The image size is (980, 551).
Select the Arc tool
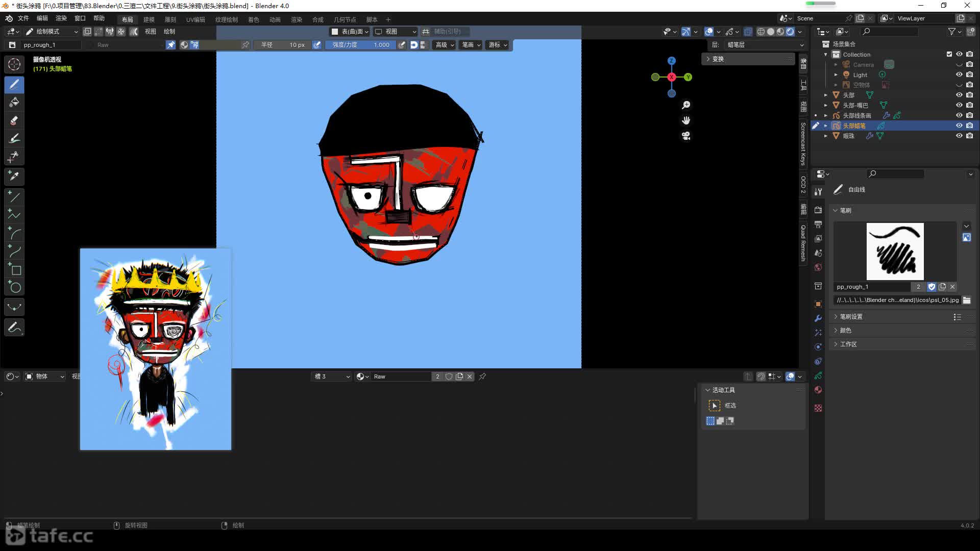14,233
